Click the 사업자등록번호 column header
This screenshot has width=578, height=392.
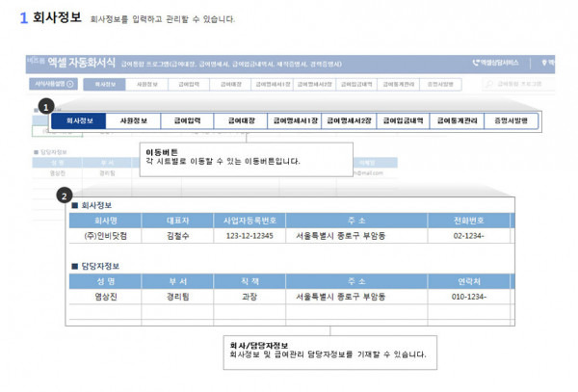click(250, 221)
